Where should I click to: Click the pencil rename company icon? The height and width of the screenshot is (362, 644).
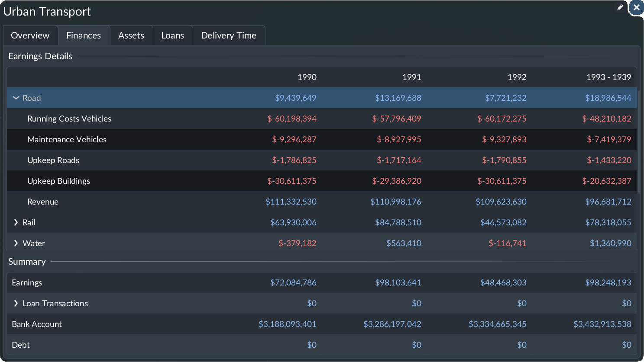click(620, 7)
